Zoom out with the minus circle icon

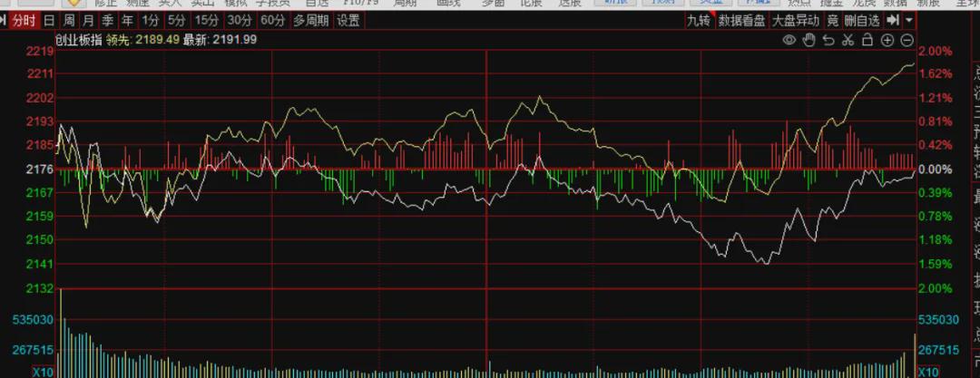(906, 40)
